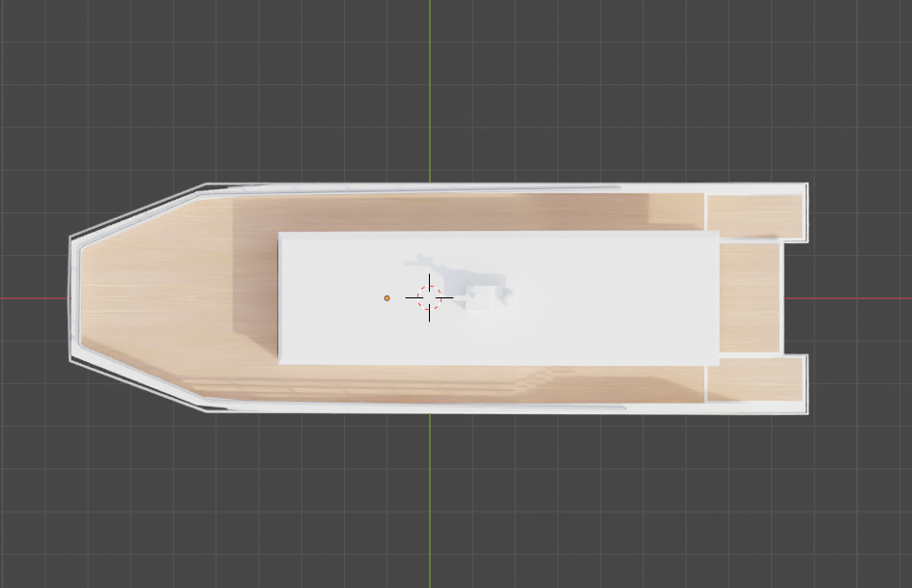Click the green Y-axis line above the boat
The width and height of the screenshot is (912, 588).
tap(430, 87)
